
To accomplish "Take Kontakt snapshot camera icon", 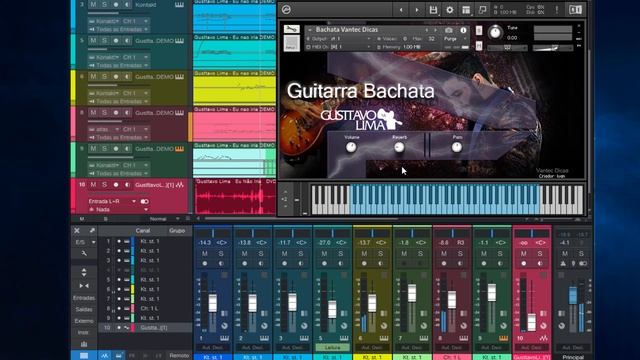I will pyautogui.click(x=449, y=30).
